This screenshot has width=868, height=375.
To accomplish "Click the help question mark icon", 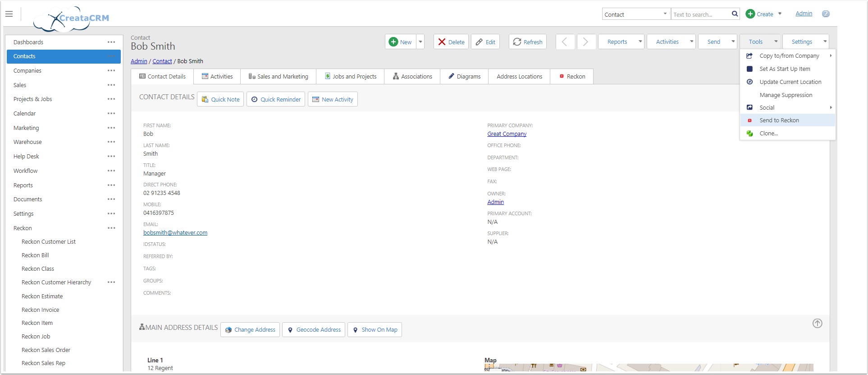I will pos(826,14).
